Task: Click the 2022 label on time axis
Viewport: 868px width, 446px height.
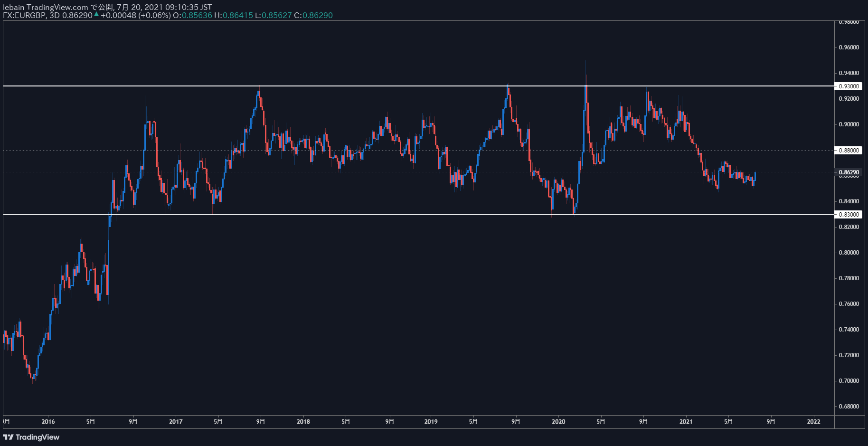Action: point(813,421)
